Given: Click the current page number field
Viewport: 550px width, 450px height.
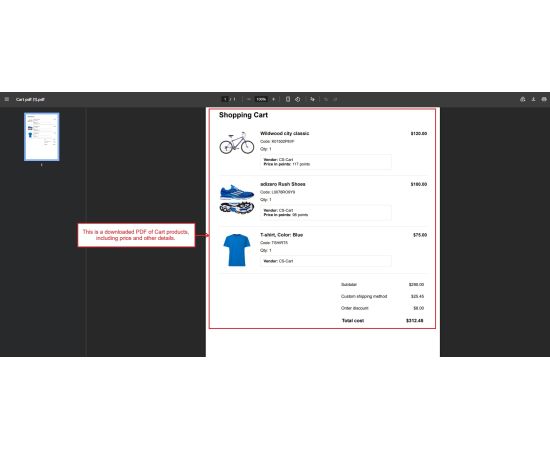Looking at the screenshot, I should click(x=225, y=99).
